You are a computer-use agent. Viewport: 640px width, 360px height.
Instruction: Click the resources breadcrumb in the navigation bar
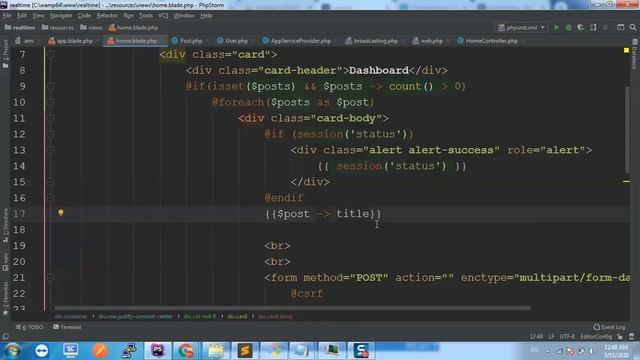tap(58, 28)
